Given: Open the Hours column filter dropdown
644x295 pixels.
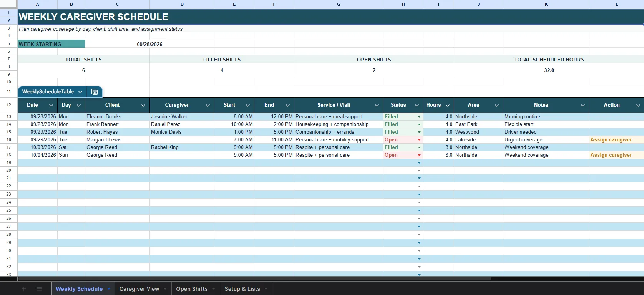Looking at the screenshot, I should [x=447, y=105].
